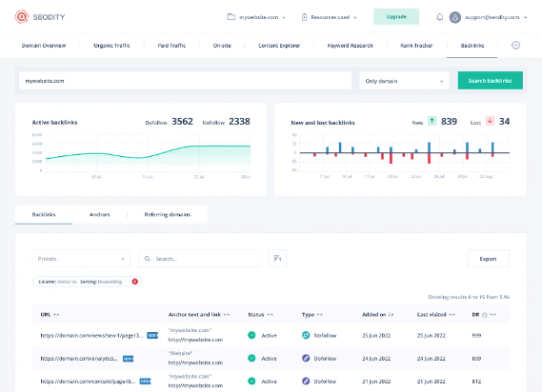Sort by the Status column

point(270,315)
